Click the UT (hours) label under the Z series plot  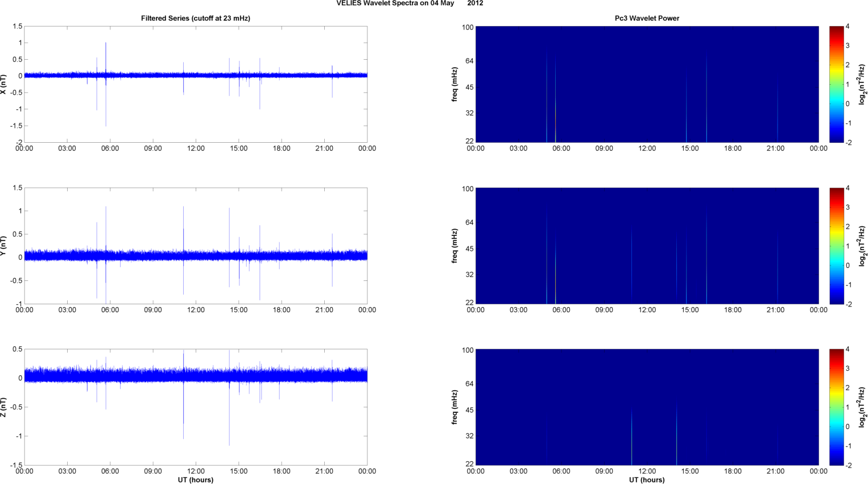(x=196, y=480)
